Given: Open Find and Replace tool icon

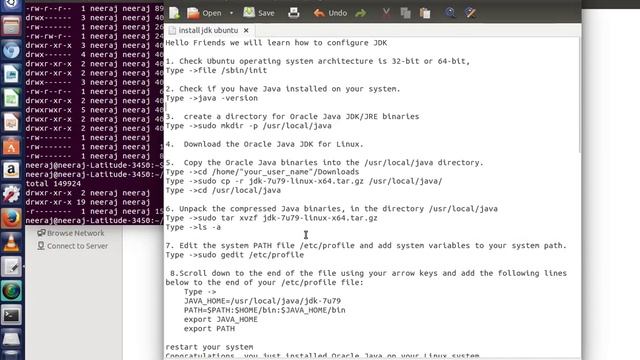Looking at the screenshot, I should point(471,13).
